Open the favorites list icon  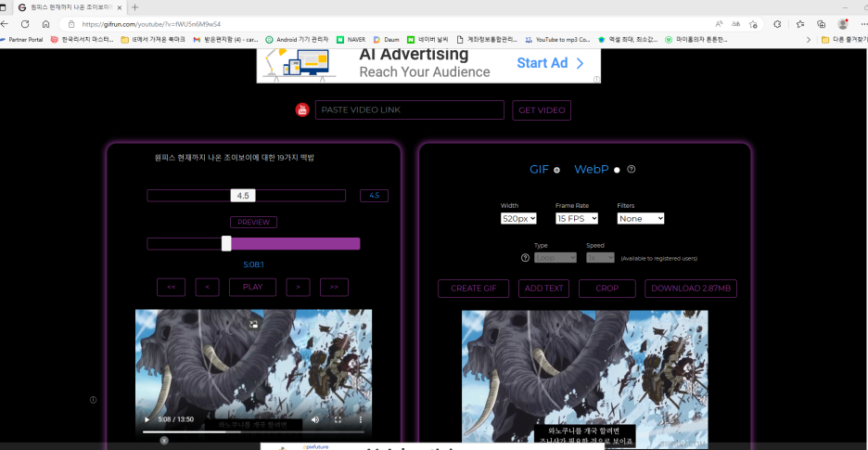tap(800, 24)
